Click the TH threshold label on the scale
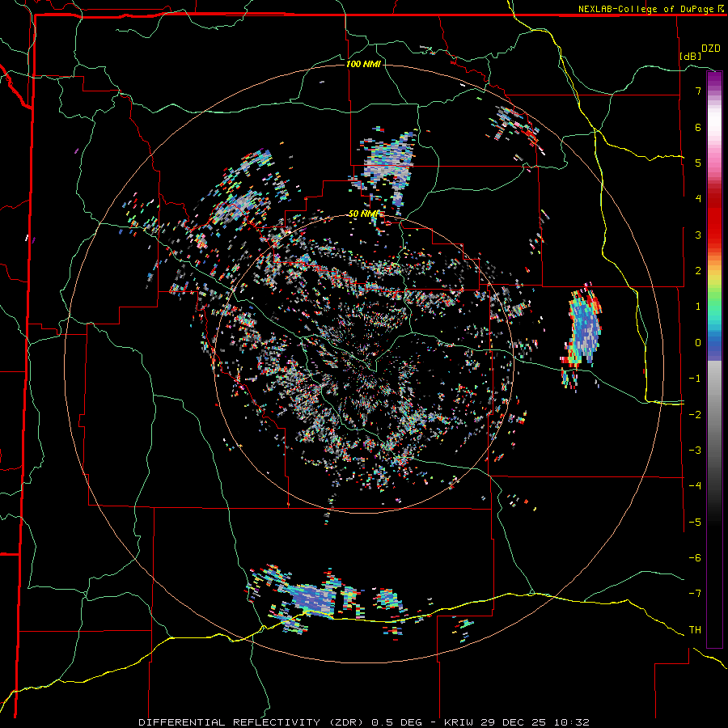 click(x=695, y=629)
